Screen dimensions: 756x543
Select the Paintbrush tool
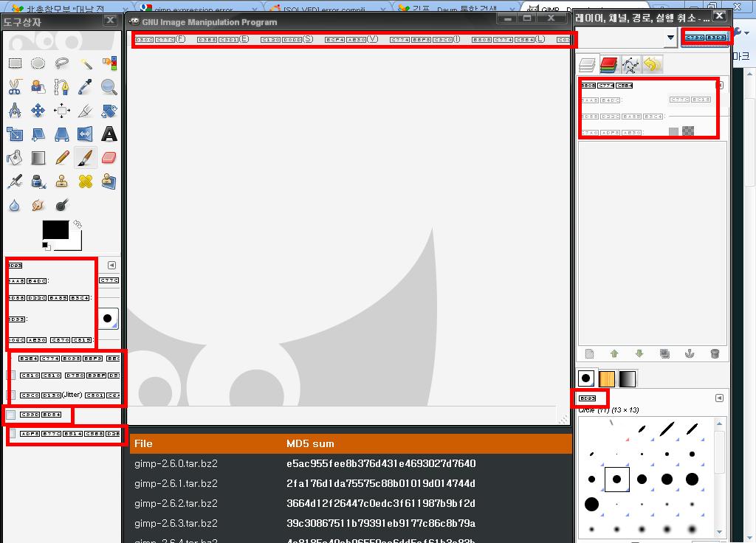tap(86, 158)
